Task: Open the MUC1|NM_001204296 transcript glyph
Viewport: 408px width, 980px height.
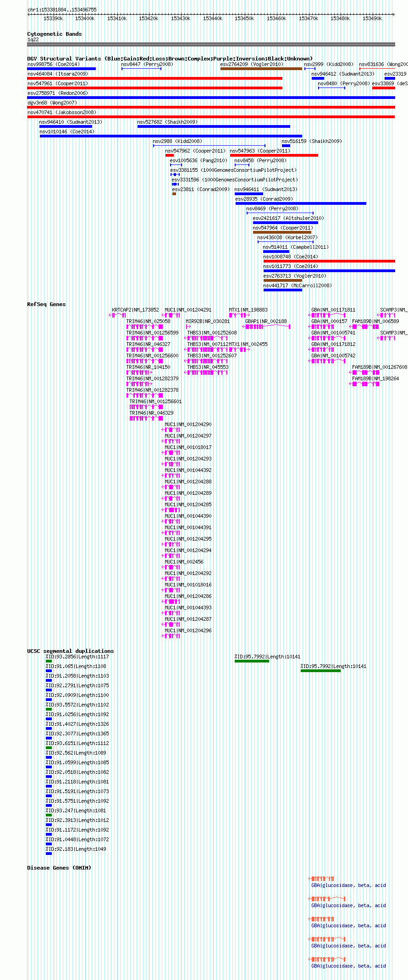Action: [171, 636]
